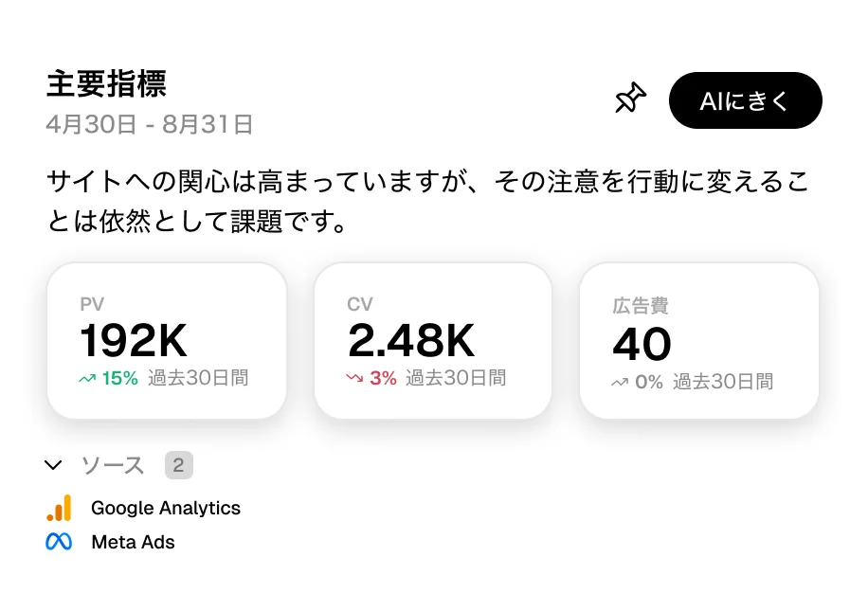Collapse the ソース section chevron

click(54, 465)
